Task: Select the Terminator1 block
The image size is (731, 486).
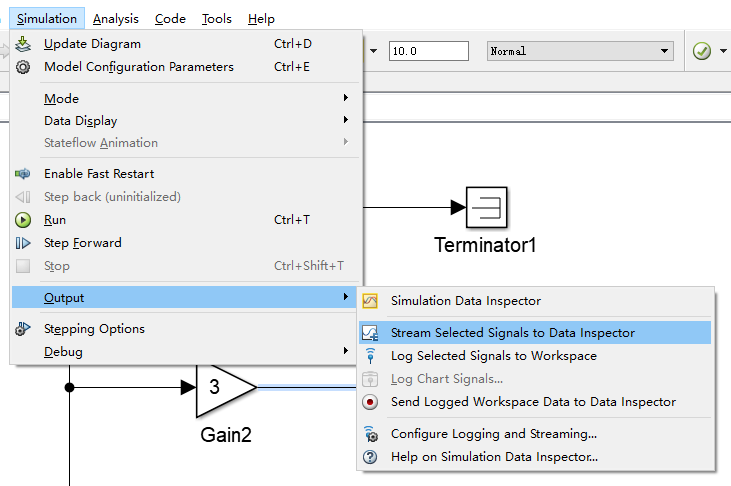Action: click(x=486, y=208)
